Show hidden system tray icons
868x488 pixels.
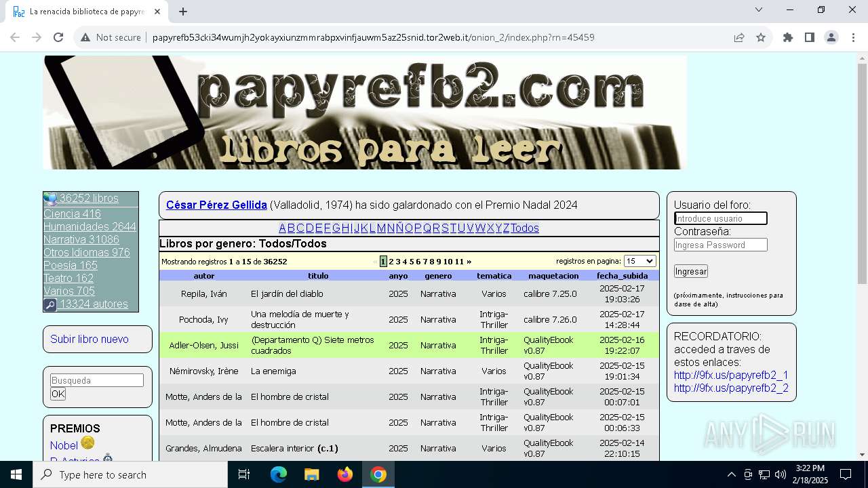pyautogui.click(x=731, y=474)
